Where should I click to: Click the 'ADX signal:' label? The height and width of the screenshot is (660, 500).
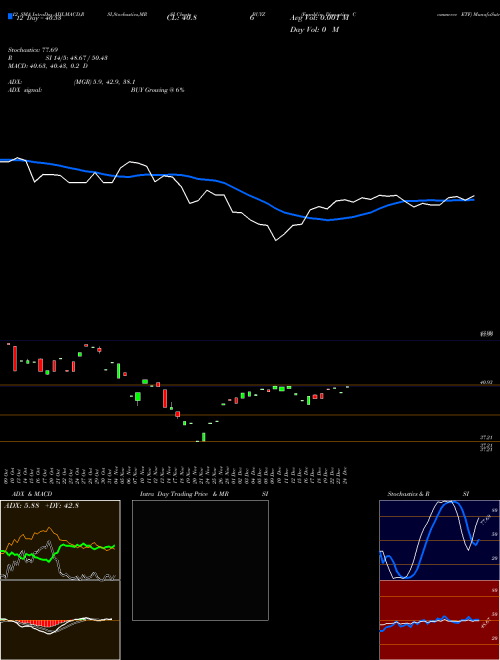[x=25, y=90]
